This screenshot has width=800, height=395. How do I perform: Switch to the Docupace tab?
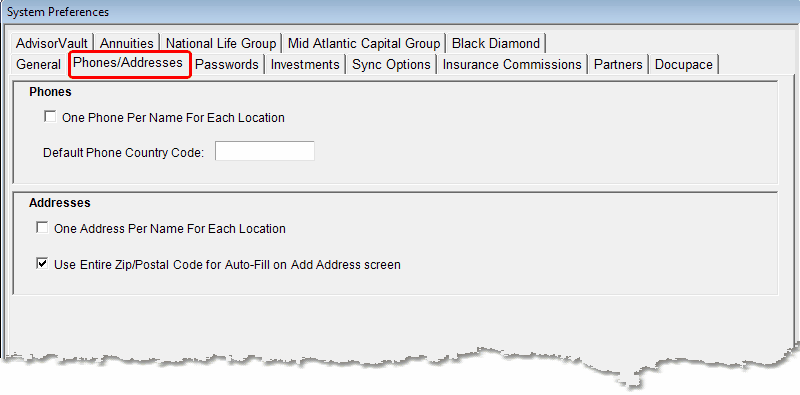[x=684, y=65]
